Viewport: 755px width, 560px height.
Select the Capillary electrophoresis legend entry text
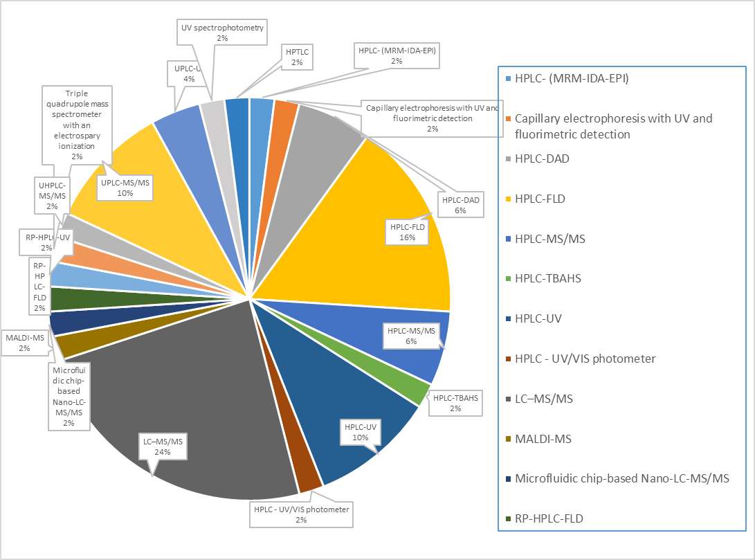point(613,126)
